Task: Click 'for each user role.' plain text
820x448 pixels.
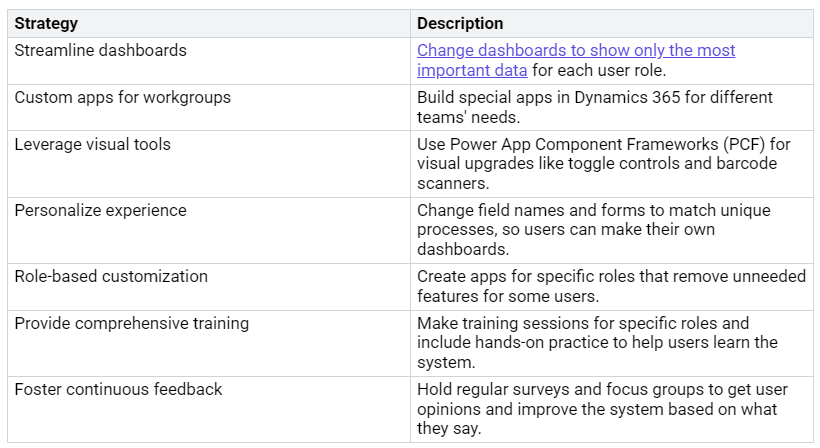Action: coord(599,70)
